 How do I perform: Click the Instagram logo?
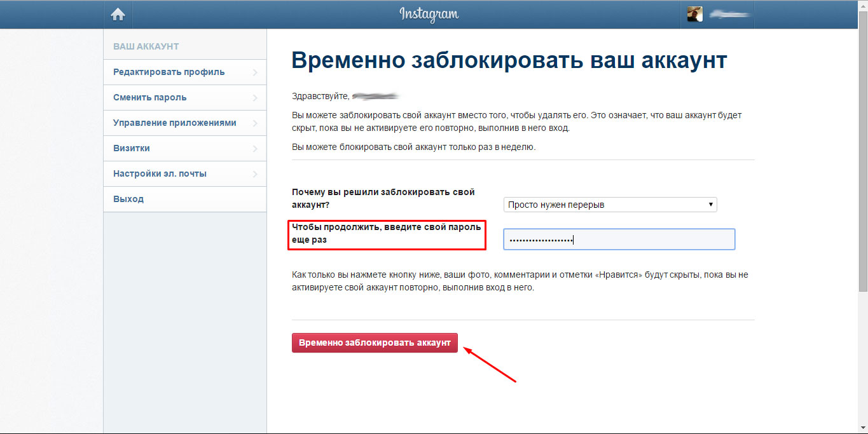pos(429,14)
